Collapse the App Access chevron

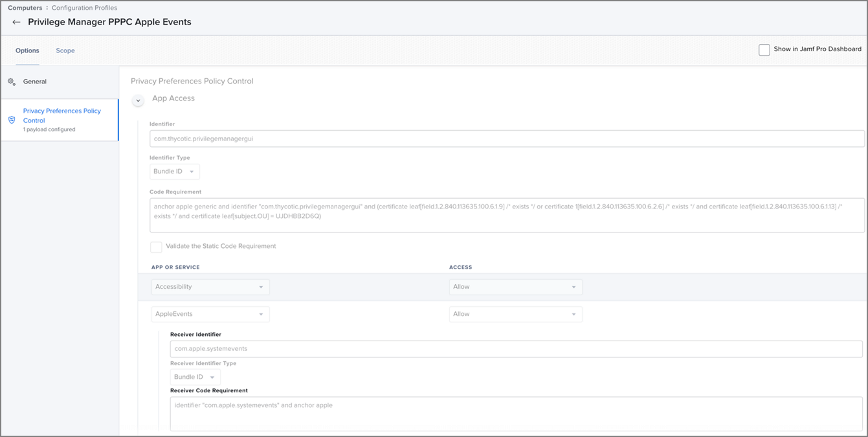pyautogui.click(x=138, y=100)
